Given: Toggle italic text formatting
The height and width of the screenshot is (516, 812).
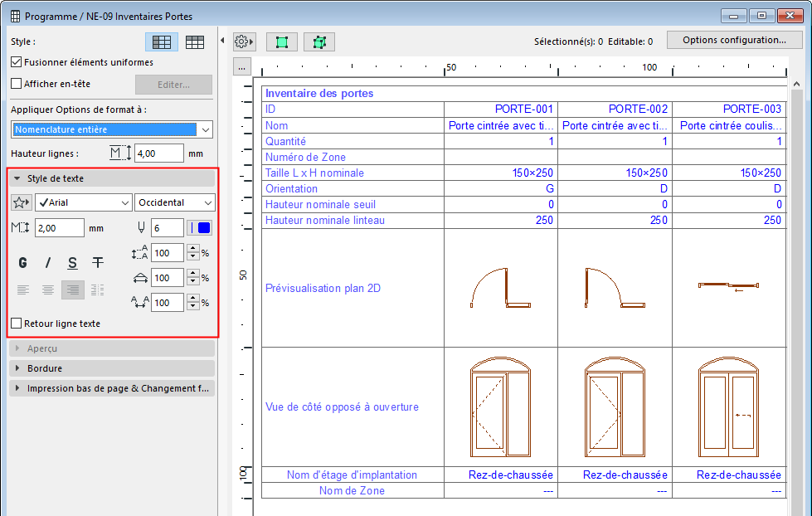Looking at the screenshot, I should 48,263.
